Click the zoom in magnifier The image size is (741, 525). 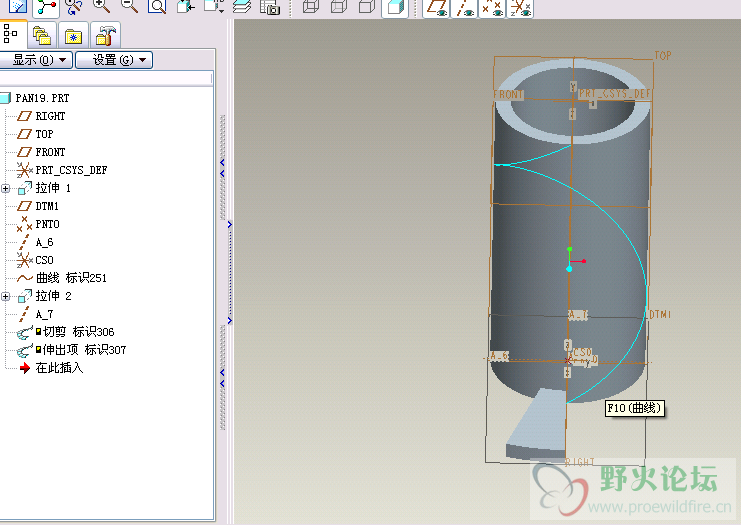point(101,6)
